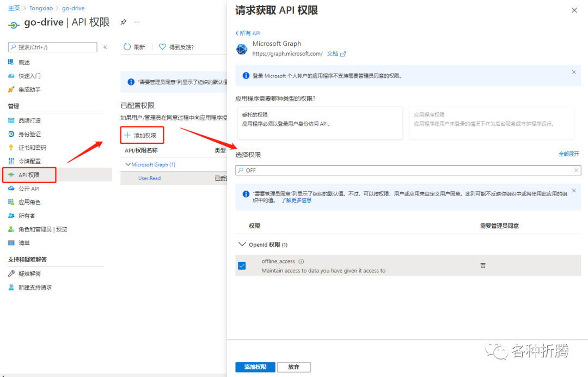This screenshot has height=377, width=588.
Task: Uncheck the offline_access permission checkbox
Action: tap(242, 265)
